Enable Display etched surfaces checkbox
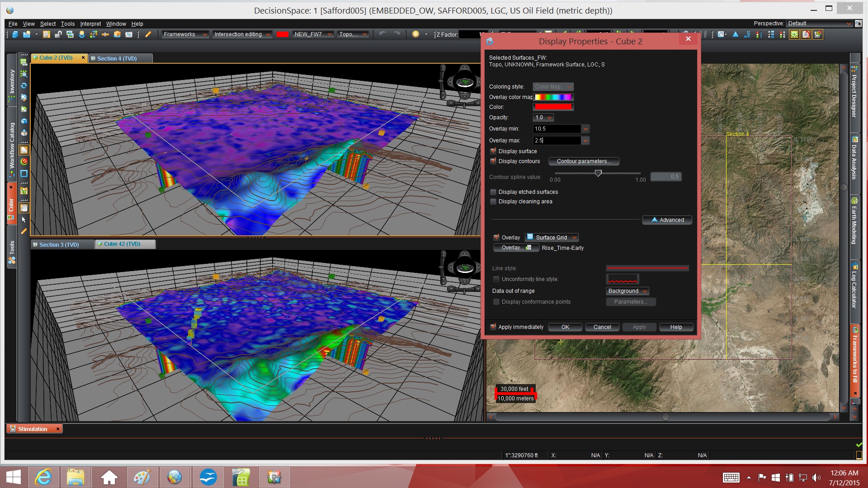The height and width of the screenshot is (488, 868). tap(493, 192)
